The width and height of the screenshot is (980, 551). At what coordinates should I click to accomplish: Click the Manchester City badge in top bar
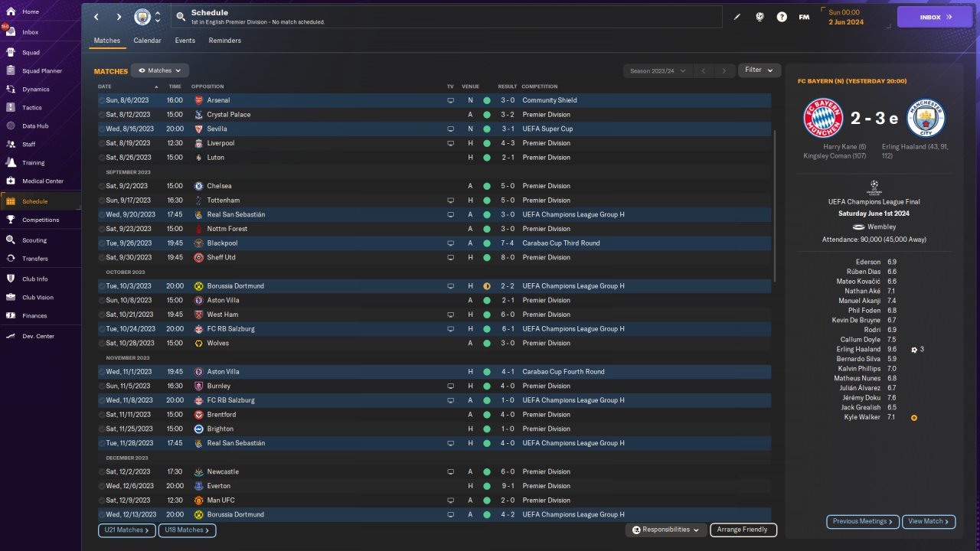142,17
